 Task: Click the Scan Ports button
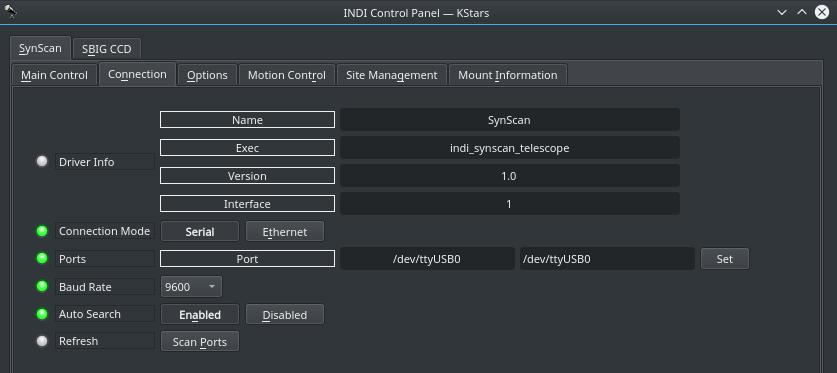200,342
